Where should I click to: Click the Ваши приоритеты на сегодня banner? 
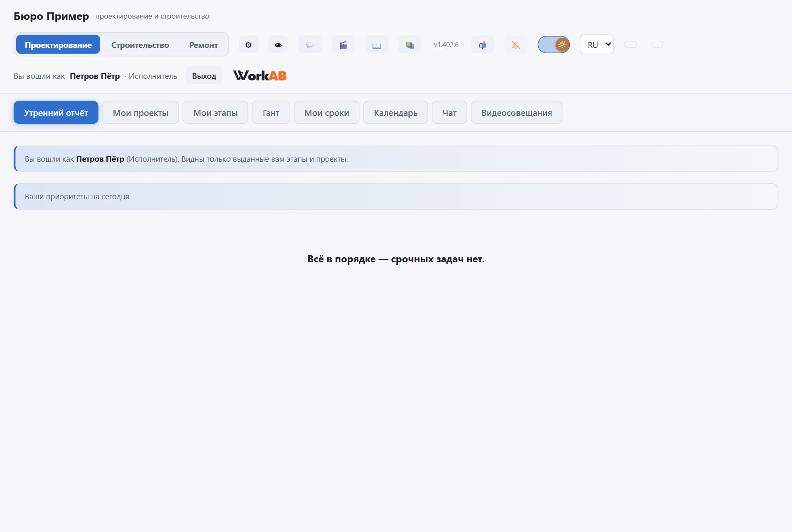tap(396, 196)
